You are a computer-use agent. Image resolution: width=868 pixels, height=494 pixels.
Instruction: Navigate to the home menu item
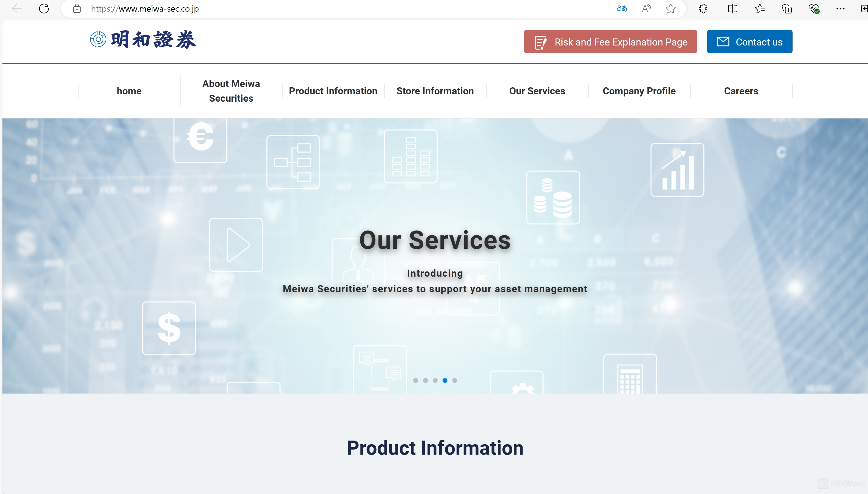(x=129, y=91)
